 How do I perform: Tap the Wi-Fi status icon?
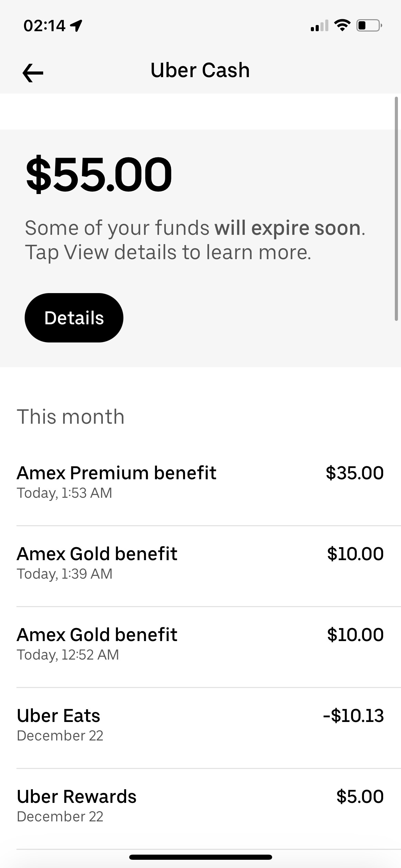pyautogui.click(x=342, y=25)
